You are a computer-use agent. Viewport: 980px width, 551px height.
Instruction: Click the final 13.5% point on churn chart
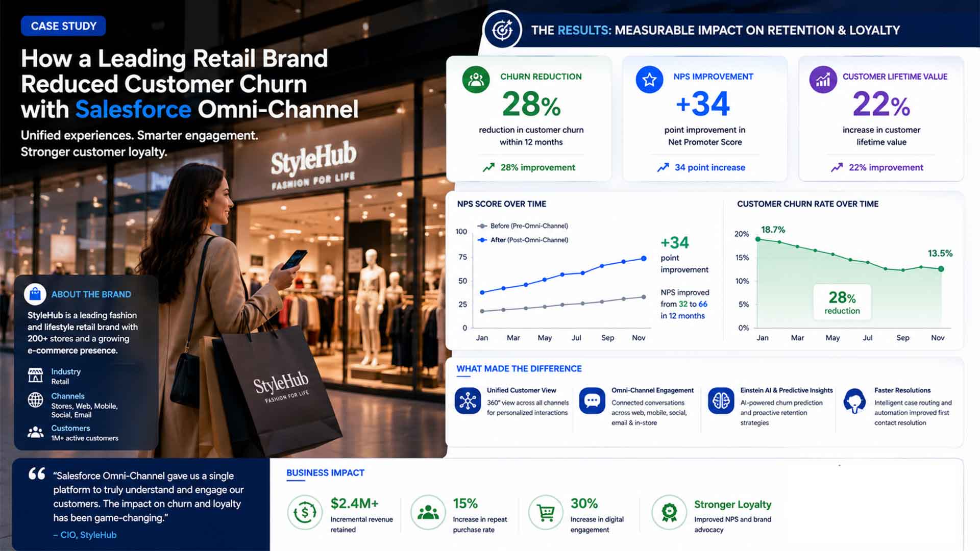[941, 269]
